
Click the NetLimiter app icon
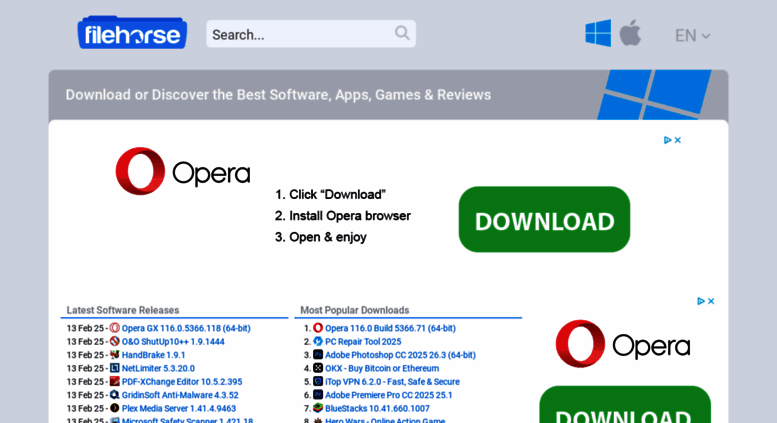[x=114, y=368]
